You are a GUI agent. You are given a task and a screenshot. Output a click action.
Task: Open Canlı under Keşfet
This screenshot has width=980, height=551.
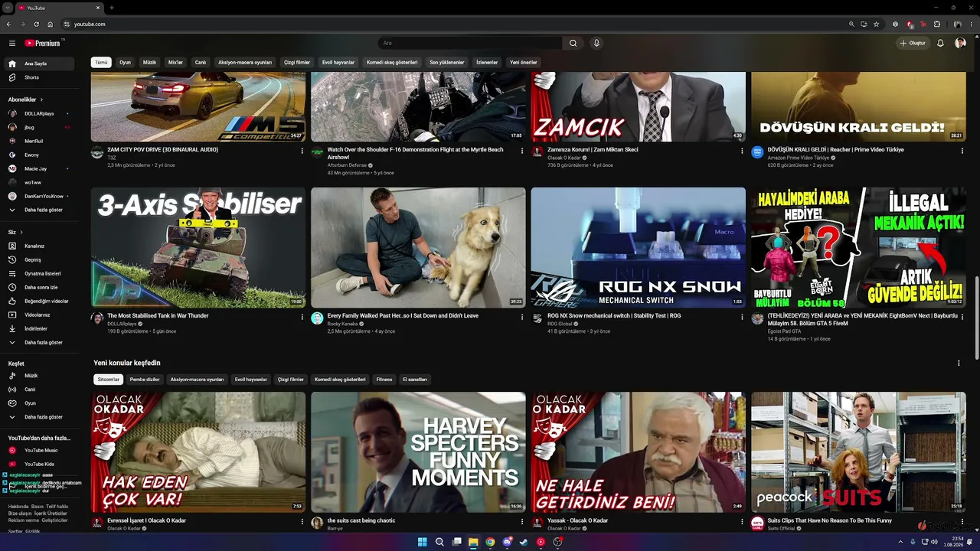click(x=38, y=390)
